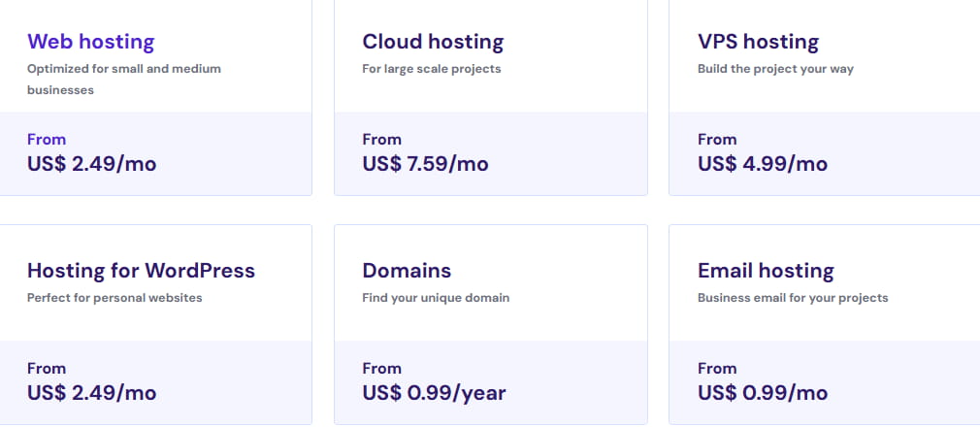Screen dimensions: 980x427
Task: Click the US$ 2.49/mo Web hosting price
Action: coord(92,164)
